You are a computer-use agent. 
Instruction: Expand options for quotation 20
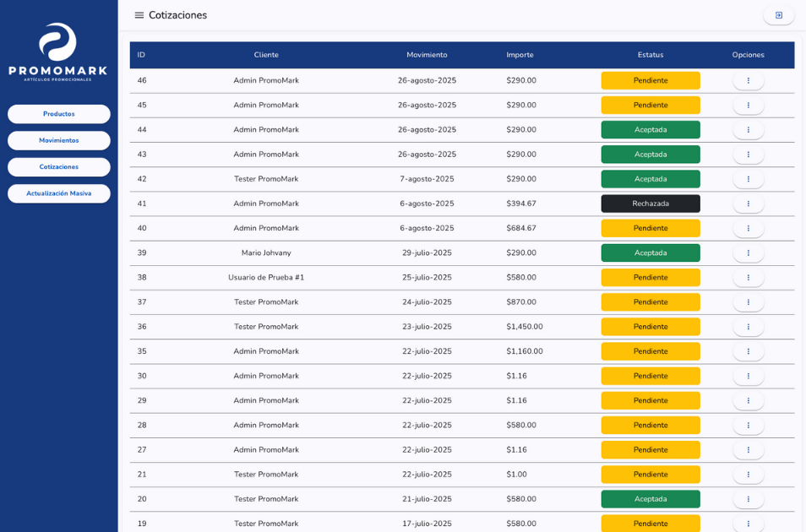[x=748, y=499]
